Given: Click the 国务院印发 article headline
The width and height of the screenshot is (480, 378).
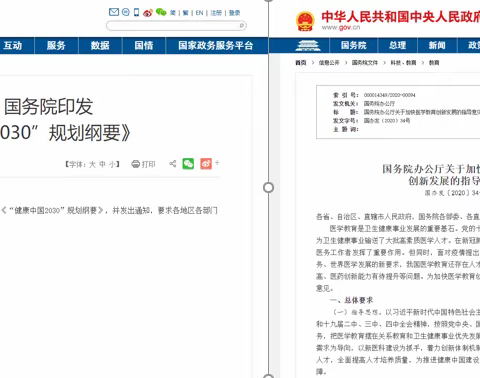Looking at the screenshot, I should [49, 107].
